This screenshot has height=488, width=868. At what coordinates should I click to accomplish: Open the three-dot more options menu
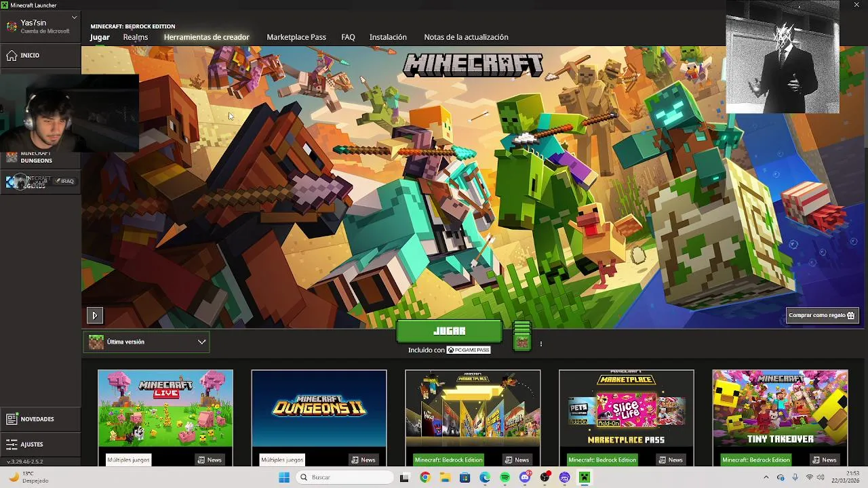[540, 344]
